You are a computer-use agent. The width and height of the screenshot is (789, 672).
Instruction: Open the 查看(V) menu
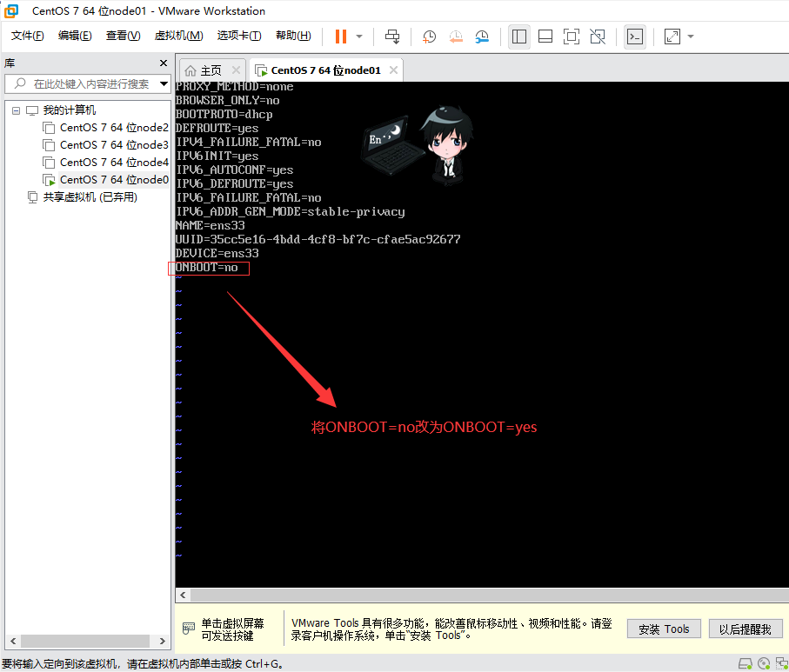point(124,36)
